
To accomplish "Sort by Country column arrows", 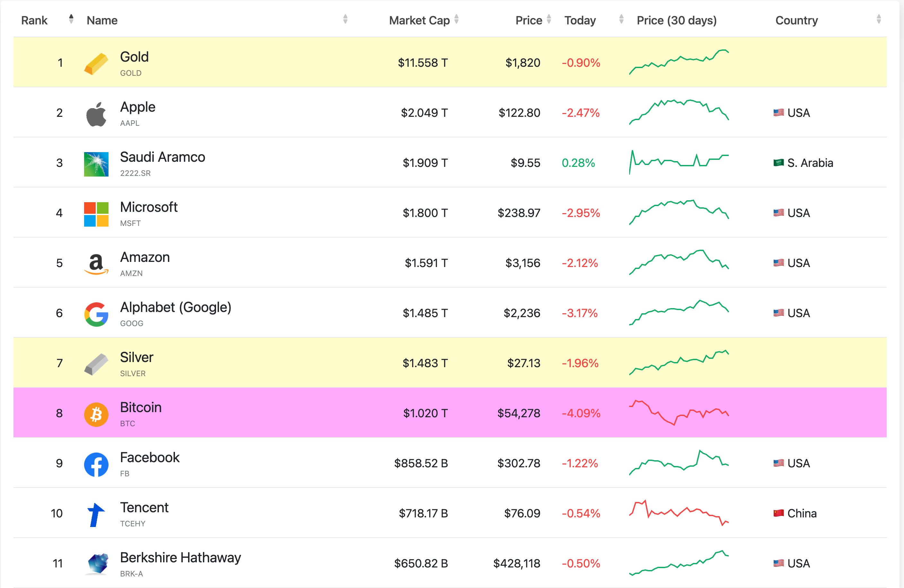I will pos(879,19).
